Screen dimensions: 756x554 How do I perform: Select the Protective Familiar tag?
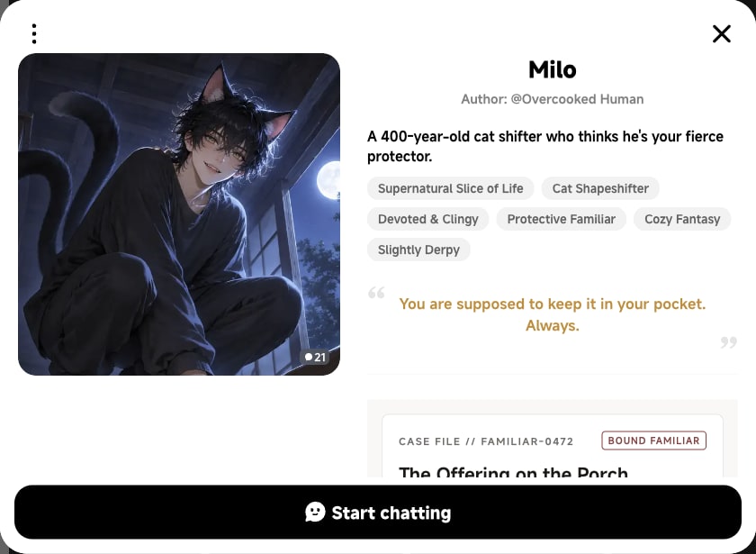562,219
